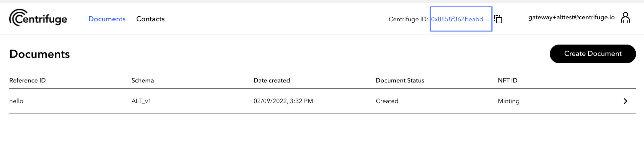The width and height of the screenshot is (644, 153).
Task: Select the hello reference ID cell
Action: tap(16, 101)
